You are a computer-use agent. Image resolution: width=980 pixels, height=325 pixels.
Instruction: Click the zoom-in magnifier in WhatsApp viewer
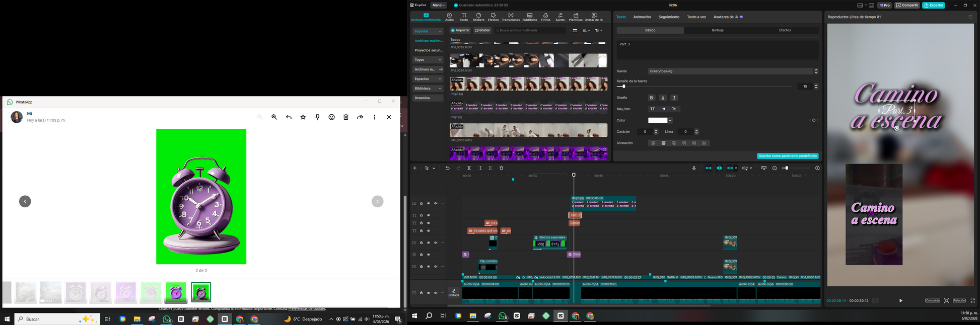point(274,117)
